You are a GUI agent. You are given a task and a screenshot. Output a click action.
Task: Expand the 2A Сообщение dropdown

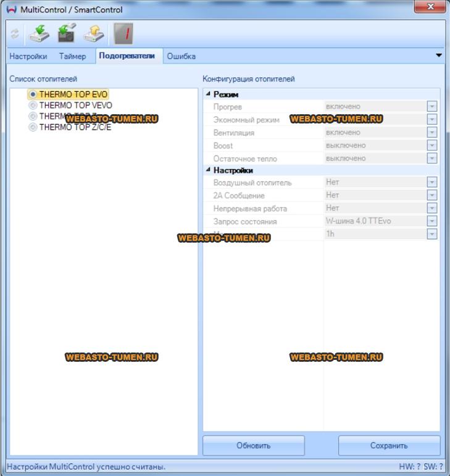(x=432, y=195)
